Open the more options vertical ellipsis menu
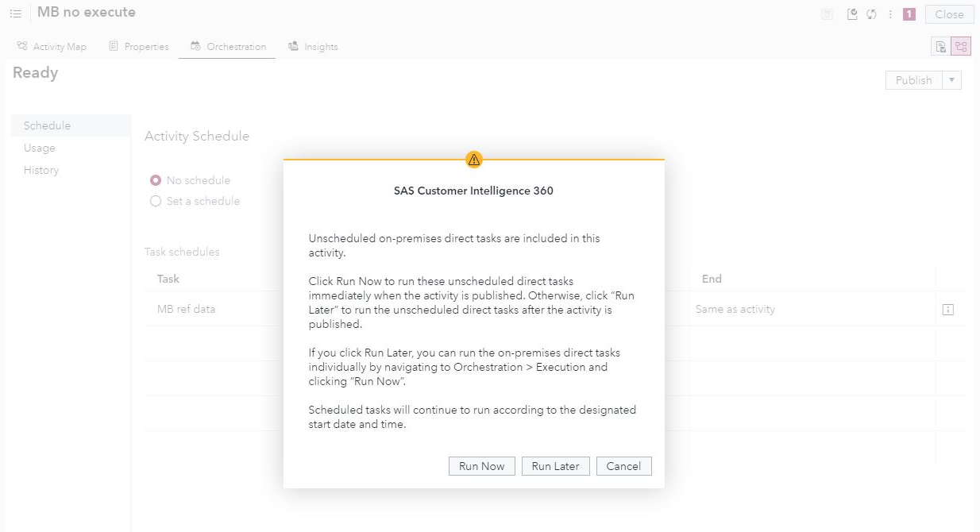980x532 pixels. click(x=890, y=13)
